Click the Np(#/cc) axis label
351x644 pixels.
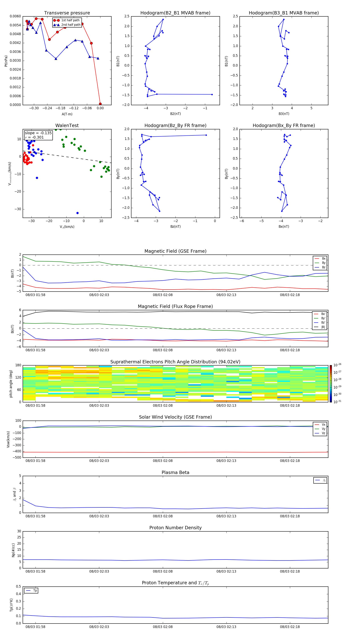pyautogui.click(x=13, y=550)
